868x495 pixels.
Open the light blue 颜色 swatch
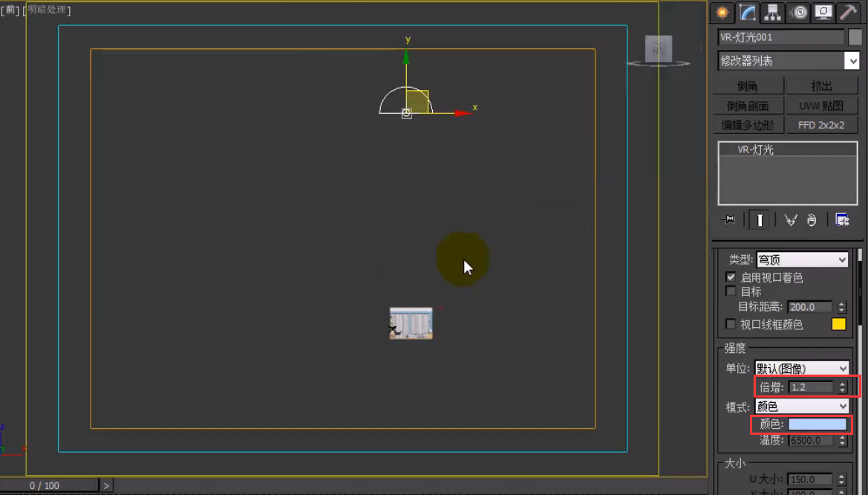click(x=817, y=424)
